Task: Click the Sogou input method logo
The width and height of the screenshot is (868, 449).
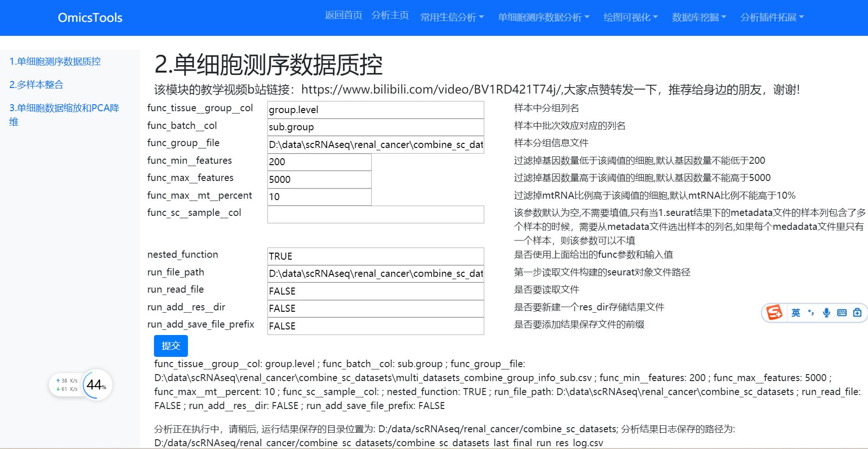Action: [x=775, y=312]
